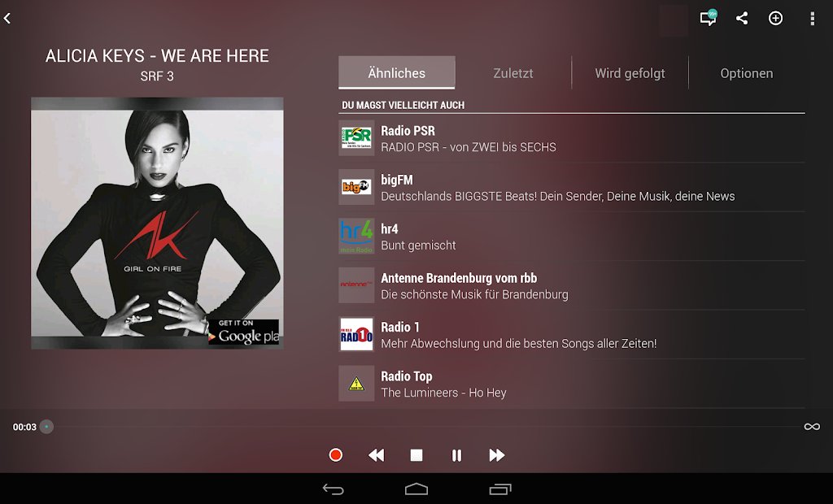Tap the Radio Top warning-sign logo

click(x=356, y=383)
